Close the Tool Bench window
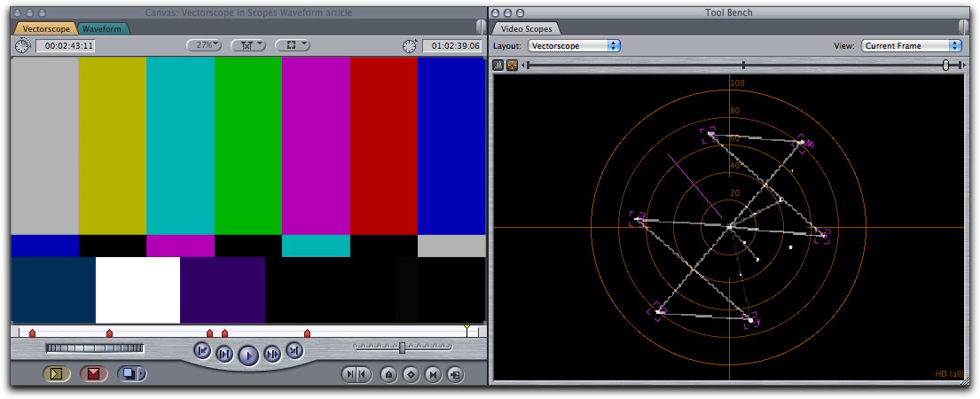The image size is (980, 399). click(x=497, y=12)
